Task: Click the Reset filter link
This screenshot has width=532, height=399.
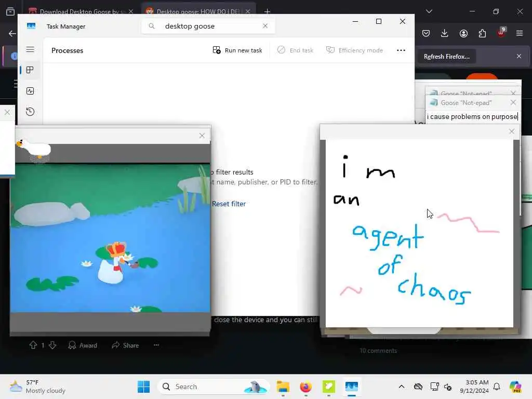Action: click(x=229, y=204)
